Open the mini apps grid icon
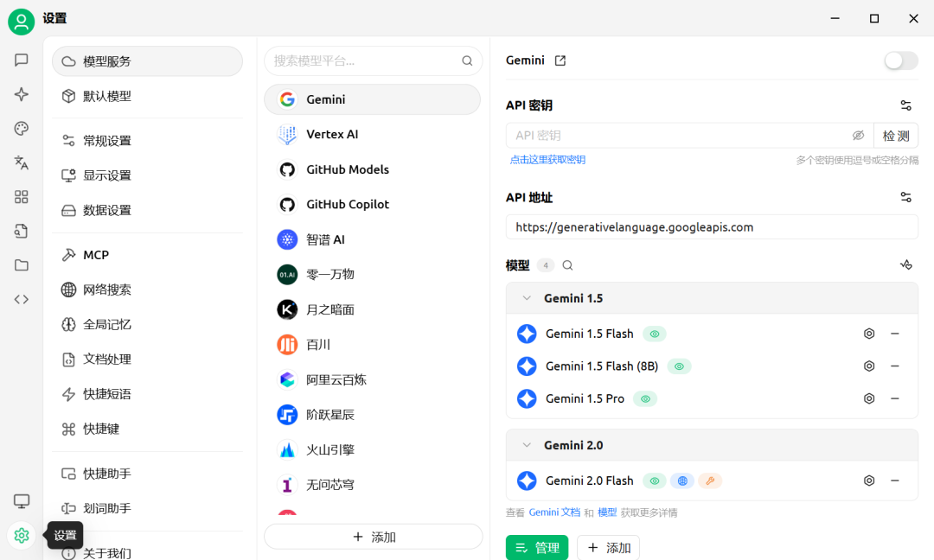 click(22, 197)
